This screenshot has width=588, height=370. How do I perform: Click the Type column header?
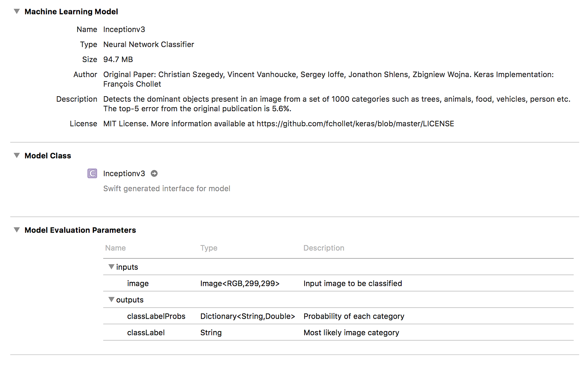click(x=209, y=248)
